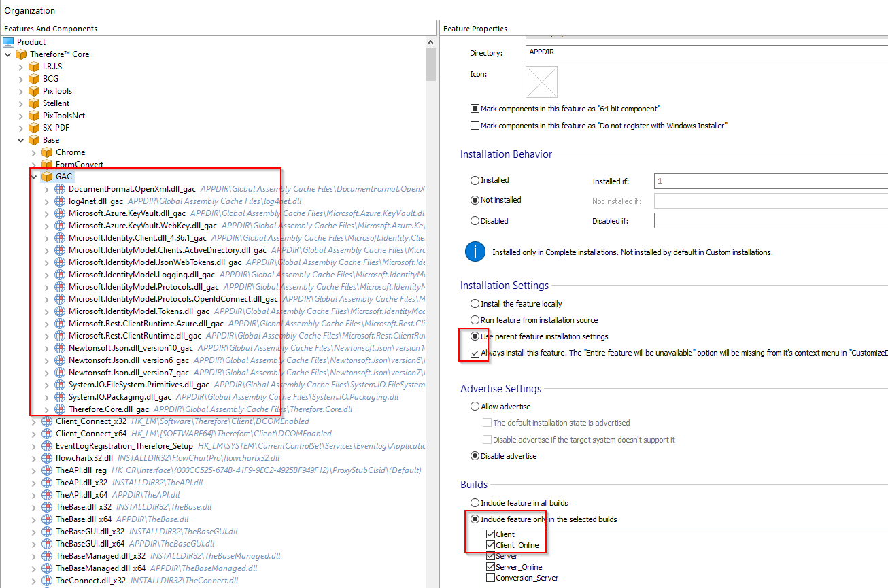Screen dimensions: 888x588
Task: Click the empty feature Icon placeholder box
Action: click(x=541, y=82)
